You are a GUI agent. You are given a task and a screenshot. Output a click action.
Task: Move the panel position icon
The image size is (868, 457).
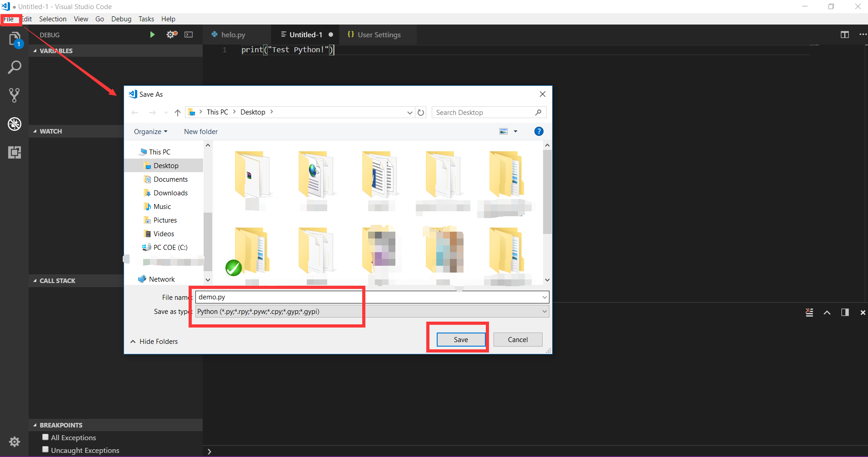[845, 313]
